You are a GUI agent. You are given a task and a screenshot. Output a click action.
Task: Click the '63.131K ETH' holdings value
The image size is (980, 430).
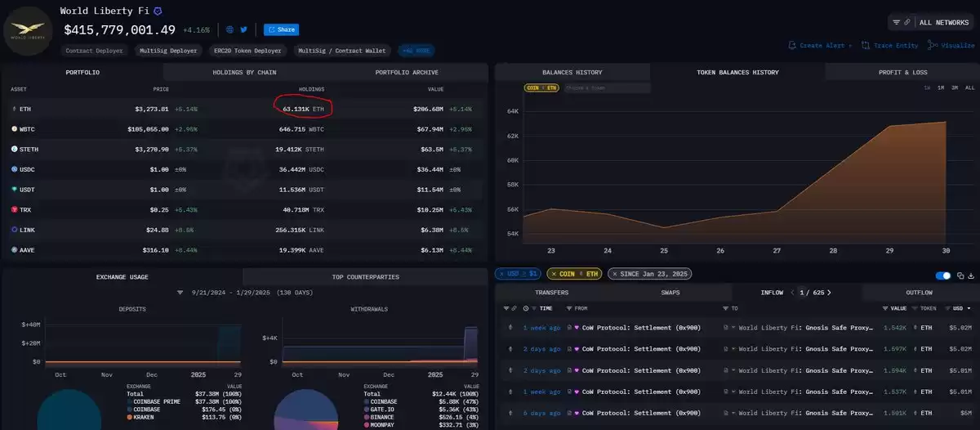click(x=303, y=109)
